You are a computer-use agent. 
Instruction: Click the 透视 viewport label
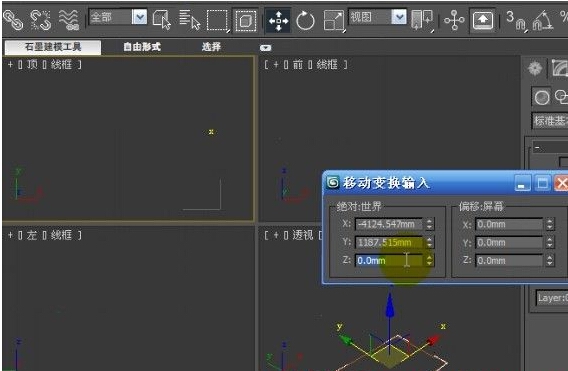pos(303,235)
